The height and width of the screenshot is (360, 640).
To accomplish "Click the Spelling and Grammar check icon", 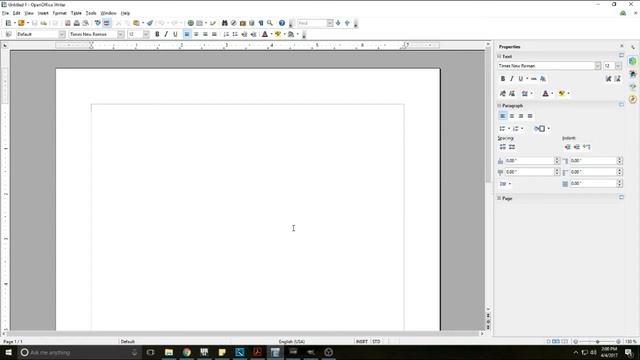I will coord(98,23).
